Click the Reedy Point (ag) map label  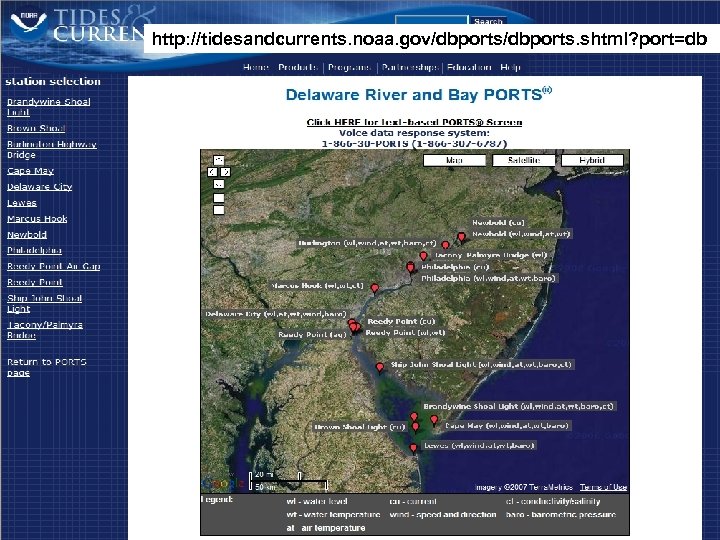[312, 335]
